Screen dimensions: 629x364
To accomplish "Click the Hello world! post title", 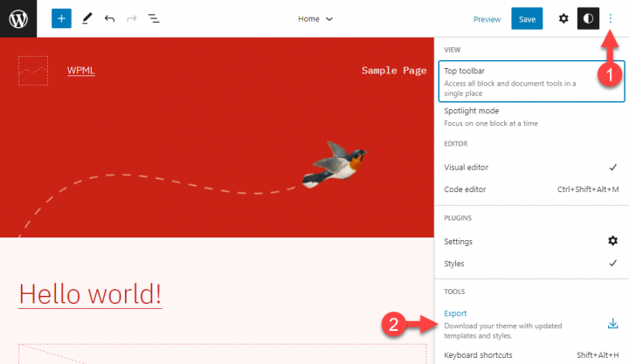I will tap(90, 294).
